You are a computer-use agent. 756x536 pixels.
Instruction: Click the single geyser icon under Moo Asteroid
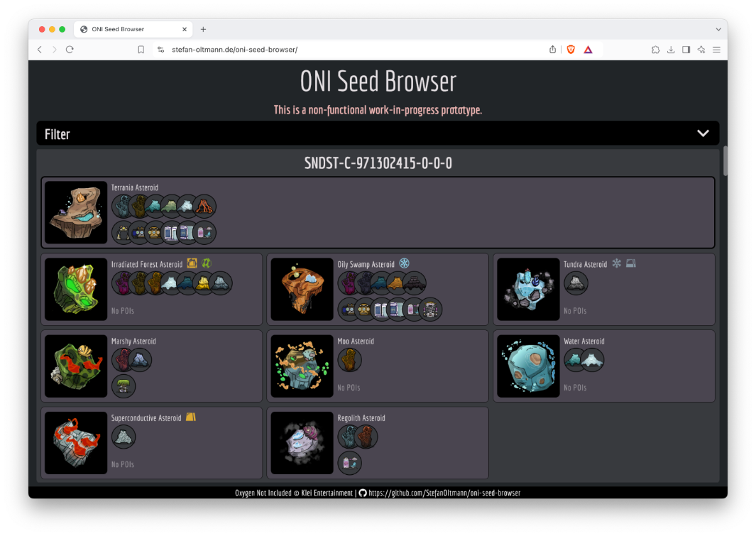tap(349, 360)
